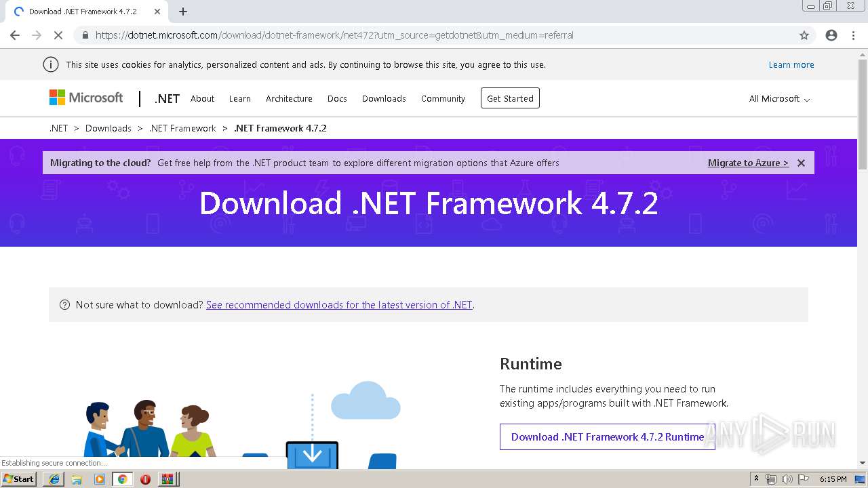This screenshot has height=488, width=868.
Task: Open the recommended downloads link
Action: point(339,305)
